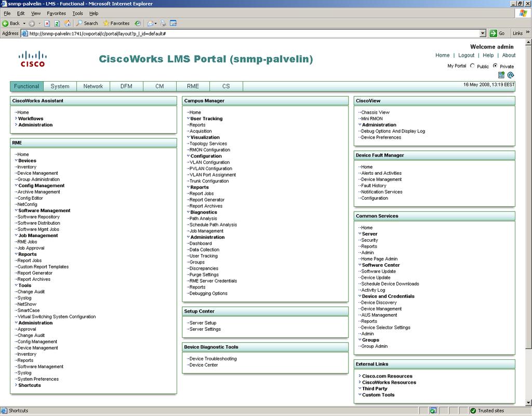Collapse Software Center in Common Services
Viewport: 532px width, 416px height.
coord(360,265)
